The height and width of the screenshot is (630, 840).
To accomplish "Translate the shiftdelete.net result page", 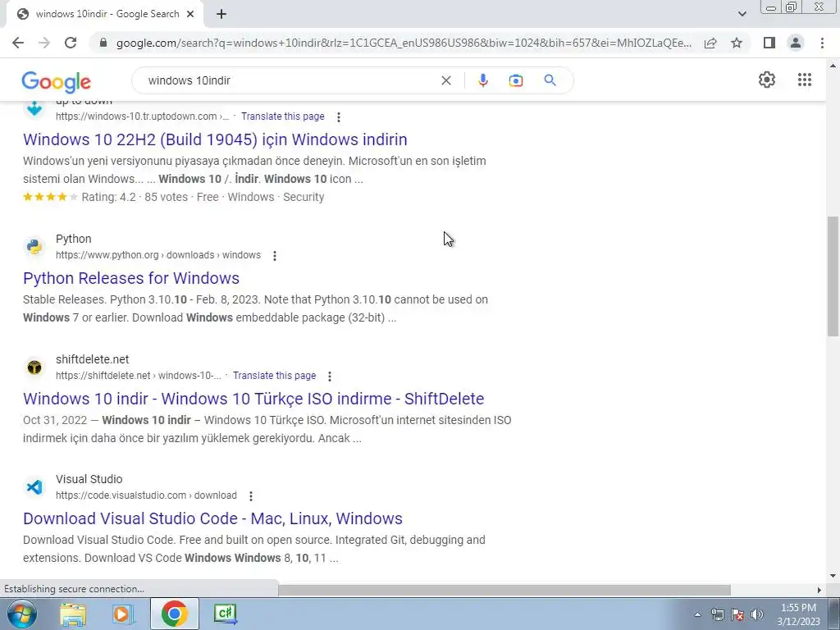I will (x=274, y=376).
